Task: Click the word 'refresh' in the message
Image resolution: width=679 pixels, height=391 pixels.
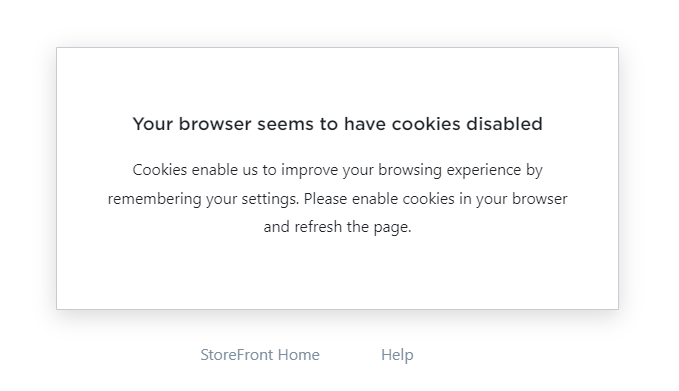Action: click(x=318, y=226)
